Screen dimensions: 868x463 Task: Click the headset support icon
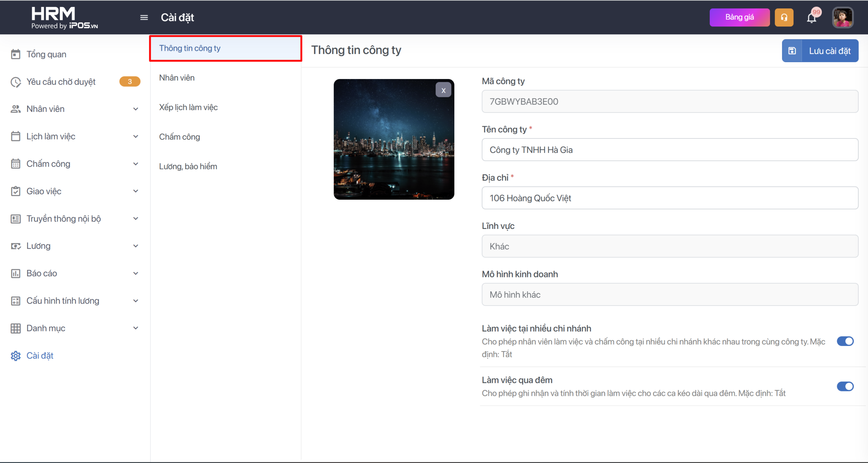(784, 17)
